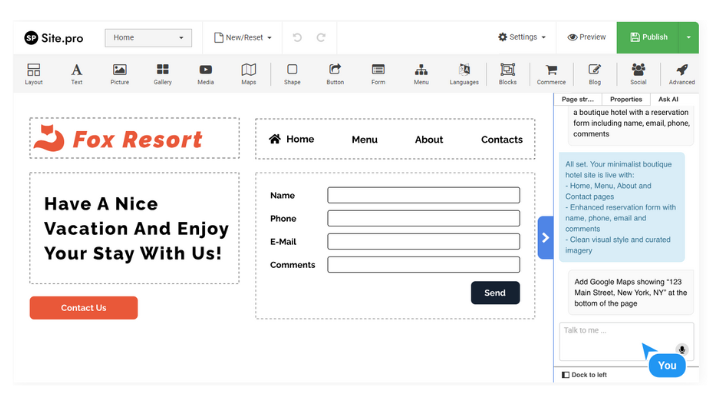Pick the Shape tool
The width and height of the screenshot is (720, 405).
click(x=292, y=73)
